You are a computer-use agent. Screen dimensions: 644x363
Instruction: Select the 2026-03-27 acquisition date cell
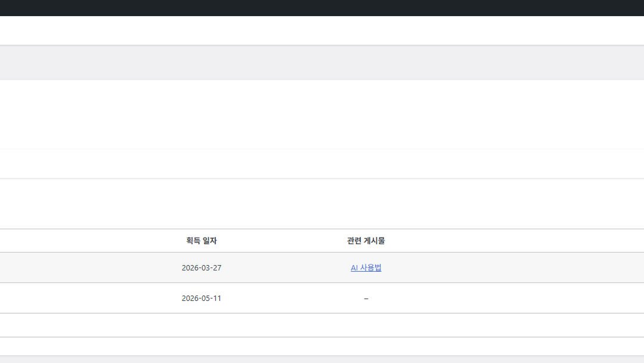(x=202, y=267)
